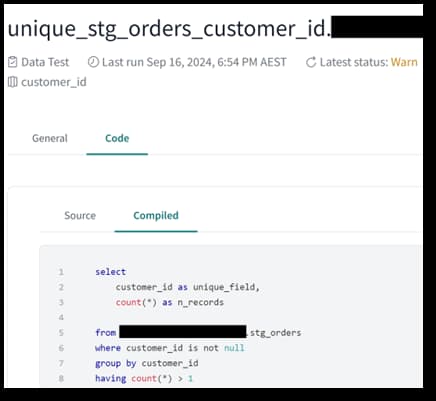The image size is (436, 401).
Task: Click the Last run clock icon
Action: pyautogui.click(x=93, y=62)
